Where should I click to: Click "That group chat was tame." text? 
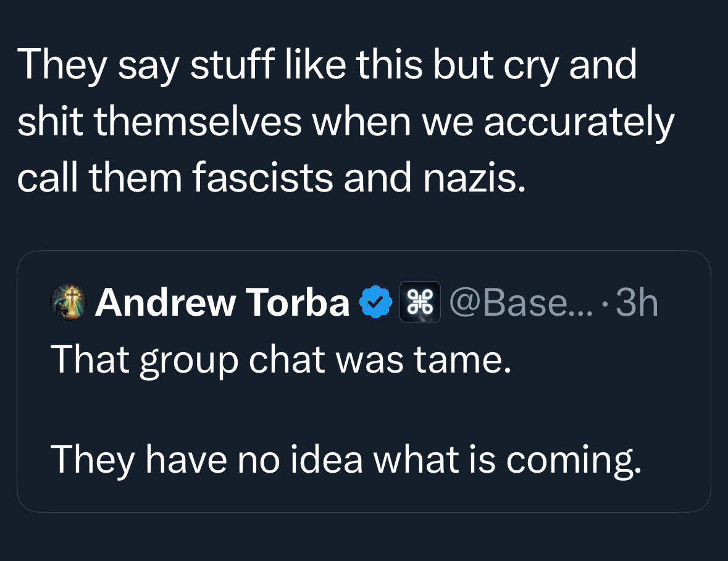pyautogui.click(x=282, y=361)
